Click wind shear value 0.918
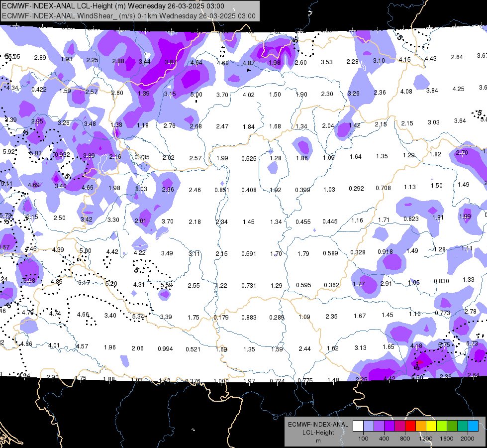 pos(385,251)
